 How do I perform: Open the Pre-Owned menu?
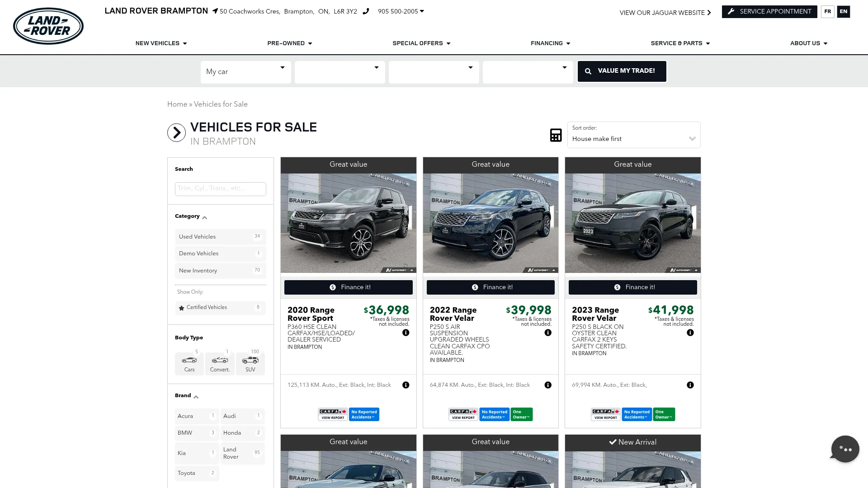290,43
